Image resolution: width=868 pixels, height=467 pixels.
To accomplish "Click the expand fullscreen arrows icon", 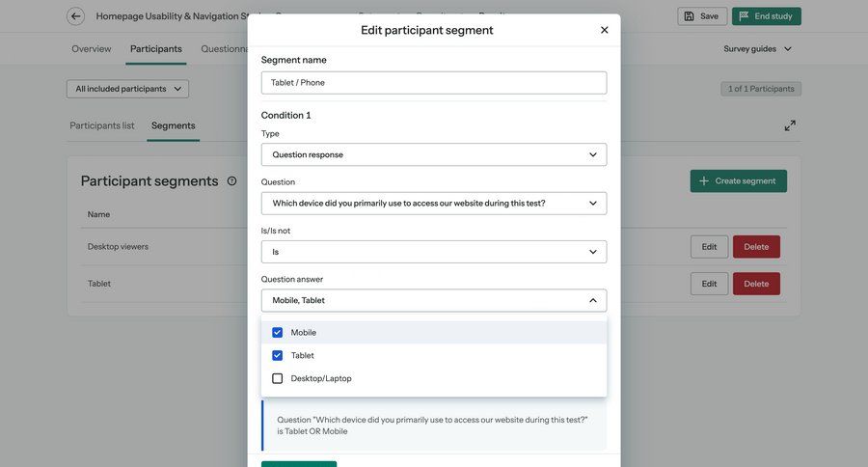I will click(790, 125).
